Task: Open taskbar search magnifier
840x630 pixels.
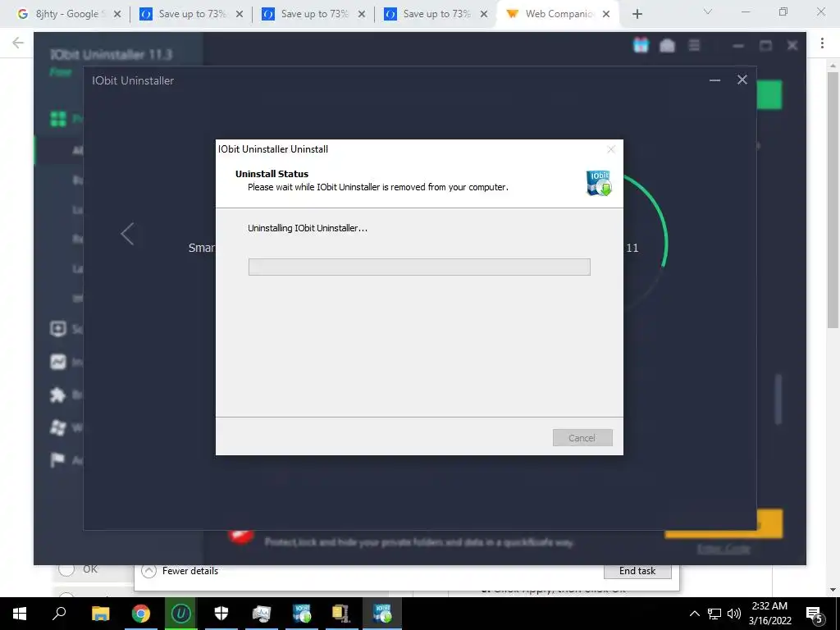Action: pos(59,614)
